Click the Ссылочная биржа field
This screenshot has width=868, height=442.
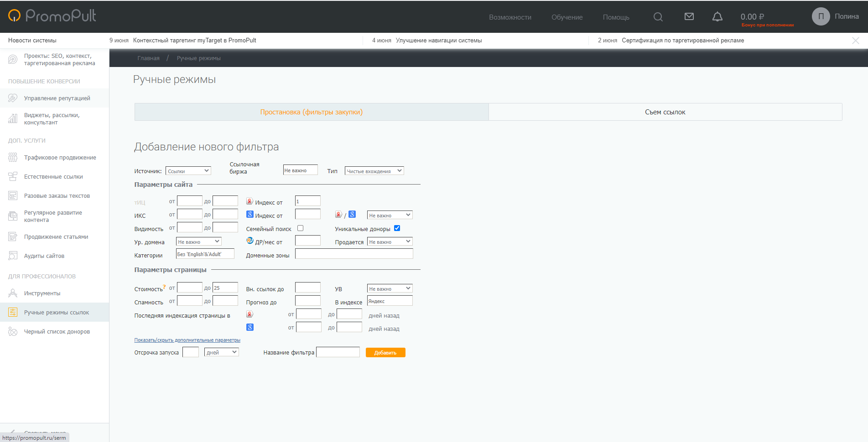click(x=300, y=170)
